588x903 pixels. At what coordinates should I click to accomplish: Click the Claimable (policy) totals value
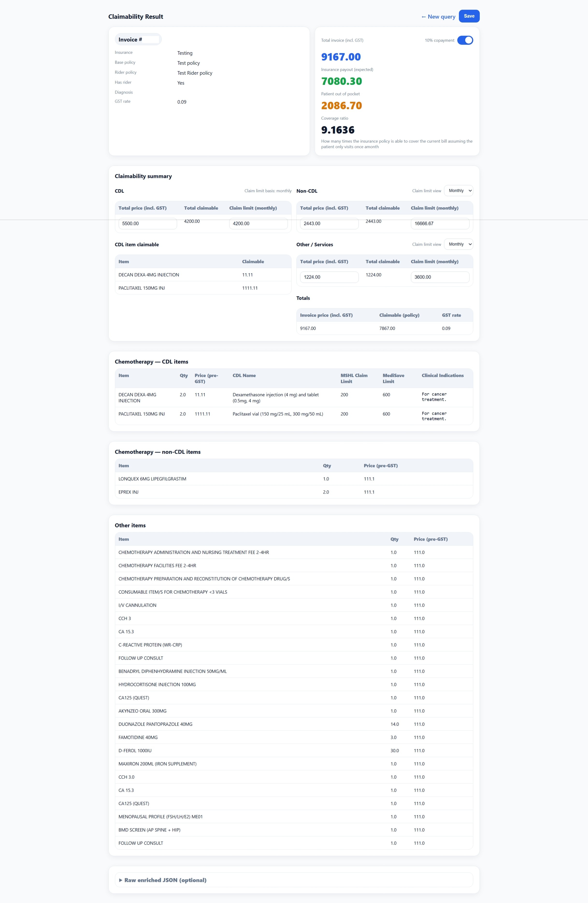pos(387,328)
